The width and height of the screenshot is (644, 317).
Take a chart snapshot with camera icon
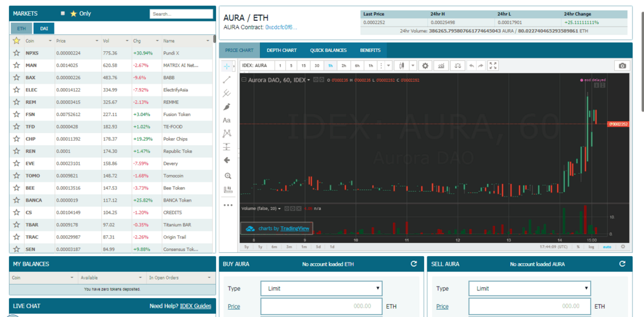point(622,66)
